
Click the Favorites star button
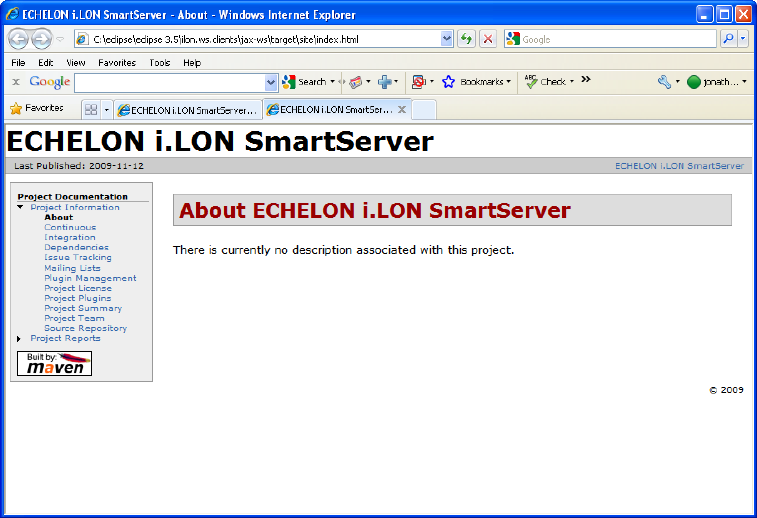click(x=37, y=108)
